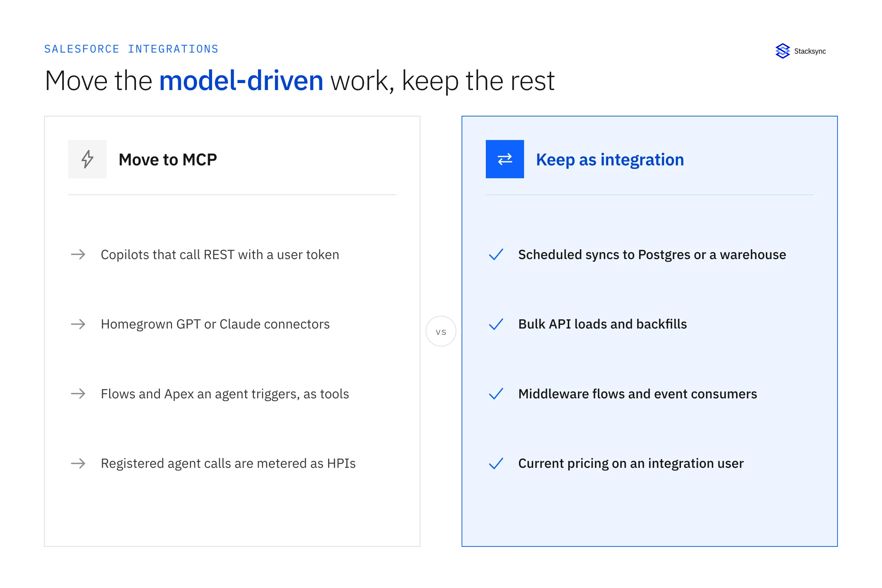Click the text Flows and Apex an agent triggers, as tools

225,394
